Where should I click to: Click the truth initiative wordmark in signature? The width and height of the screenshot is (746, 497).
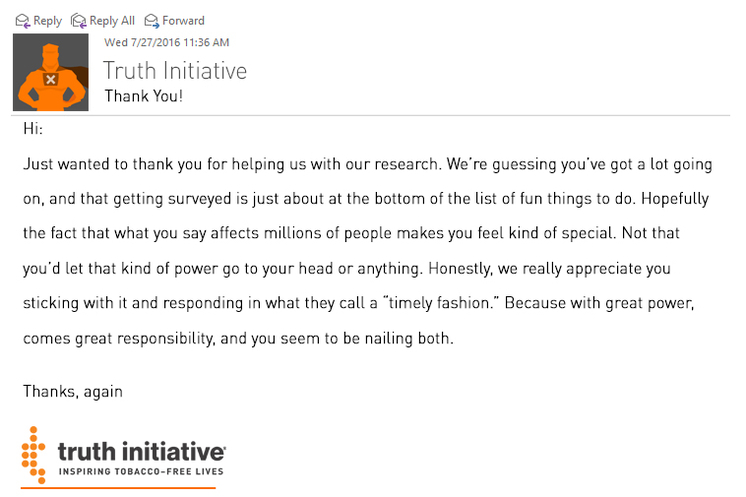tap(141, 450)
